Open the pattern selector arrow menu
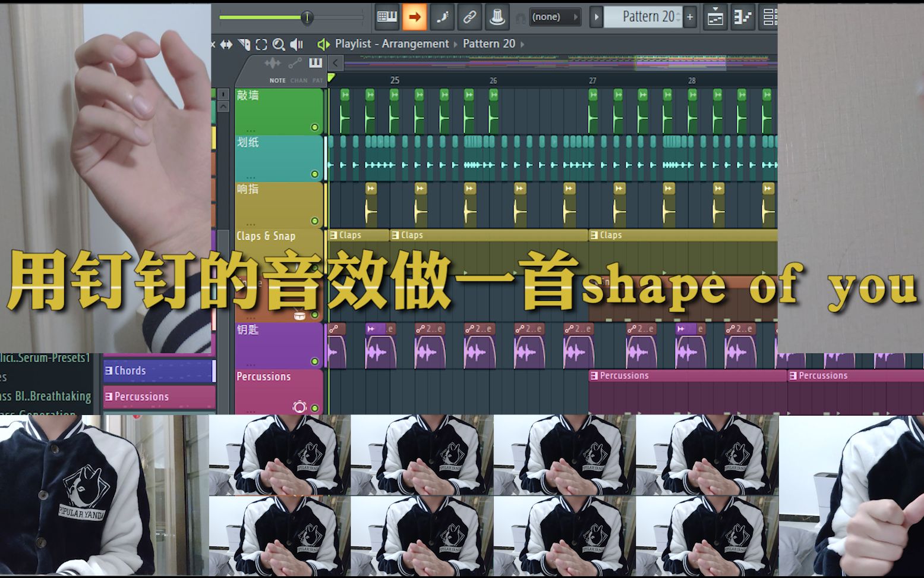Screen dimensions: 924x578 click(x=596, y=17)
